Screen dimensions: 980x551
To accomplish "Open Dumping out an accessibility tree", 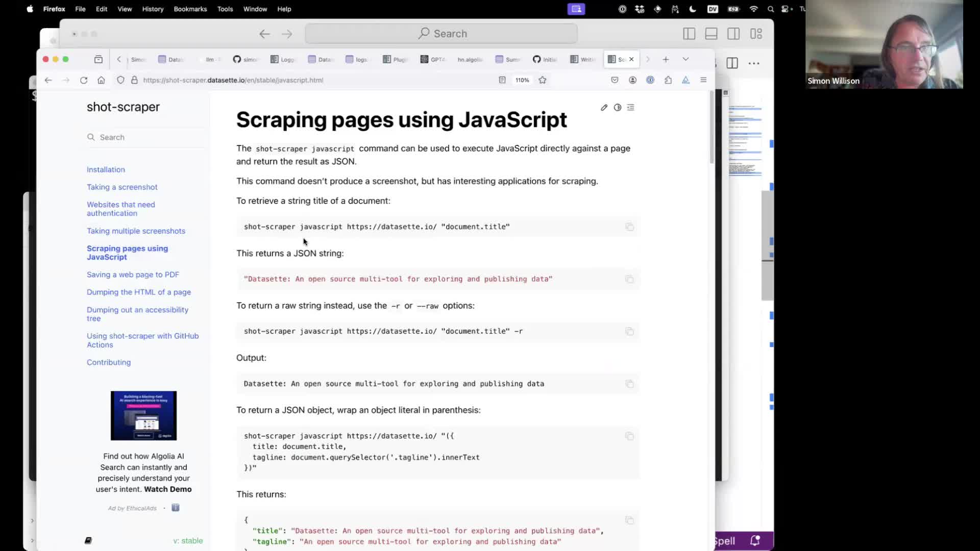I will click(x=137, y=314).
